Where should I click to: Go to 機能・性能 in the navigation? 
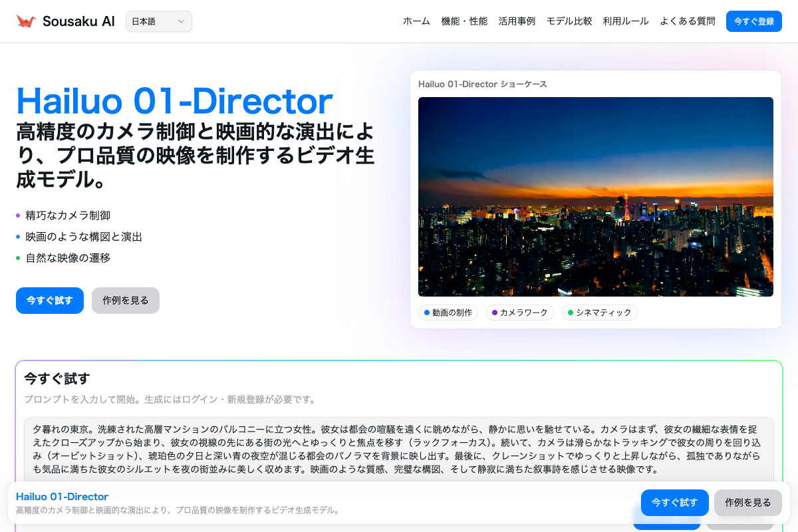[464, 21]
